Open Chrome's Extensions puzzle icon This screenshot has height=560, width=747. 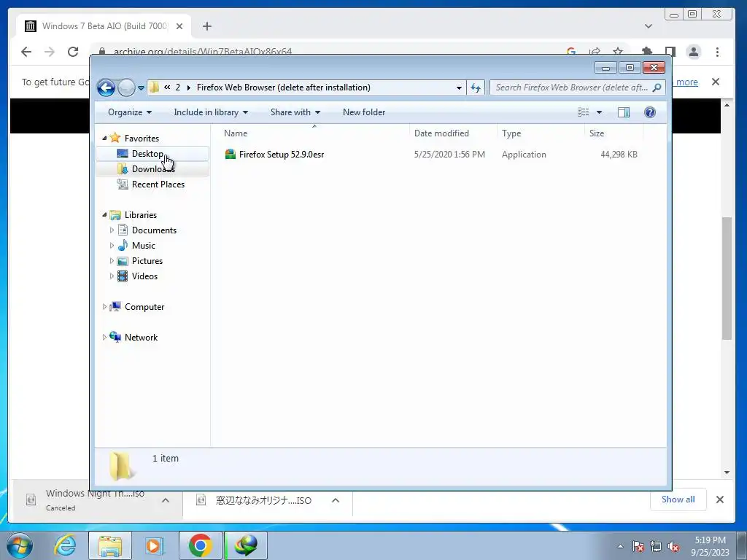646,52
